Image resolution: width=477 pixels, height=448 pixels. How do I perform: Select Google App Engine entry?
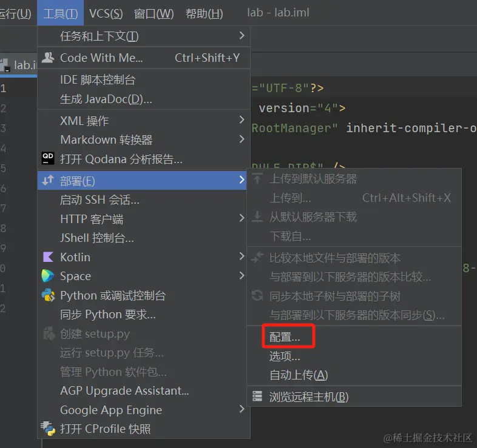[x=144, y=410]
